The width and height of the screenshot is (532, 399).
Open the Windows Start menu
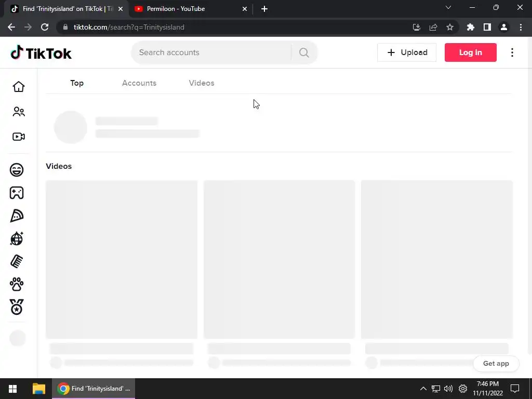click(12, 389)
